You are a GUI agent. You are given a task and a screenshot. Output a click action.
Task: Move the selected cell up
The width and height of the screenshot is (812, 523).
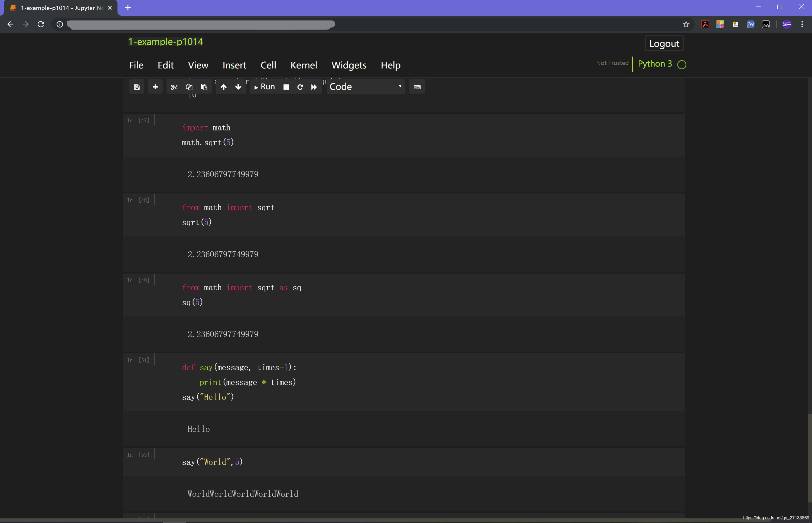coord(224,87)
